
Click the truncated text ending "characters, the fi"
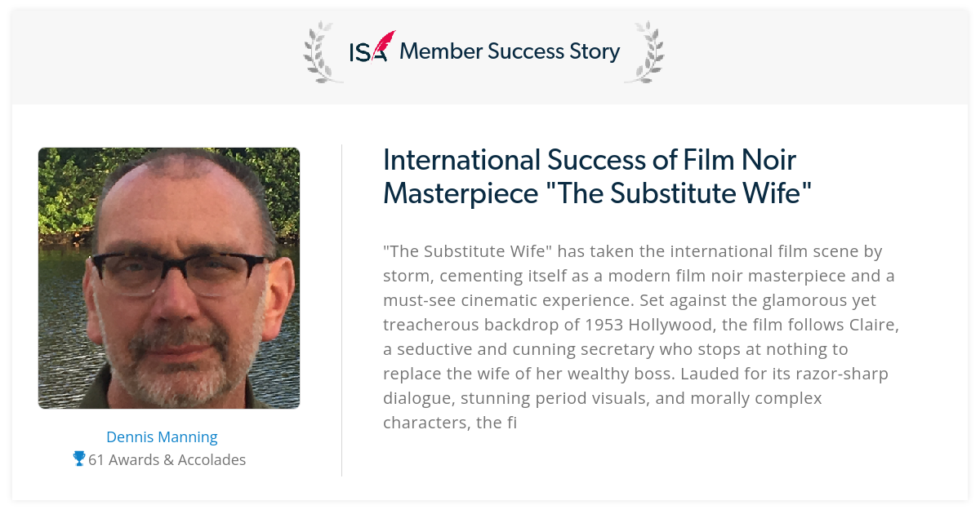point(450,423)
